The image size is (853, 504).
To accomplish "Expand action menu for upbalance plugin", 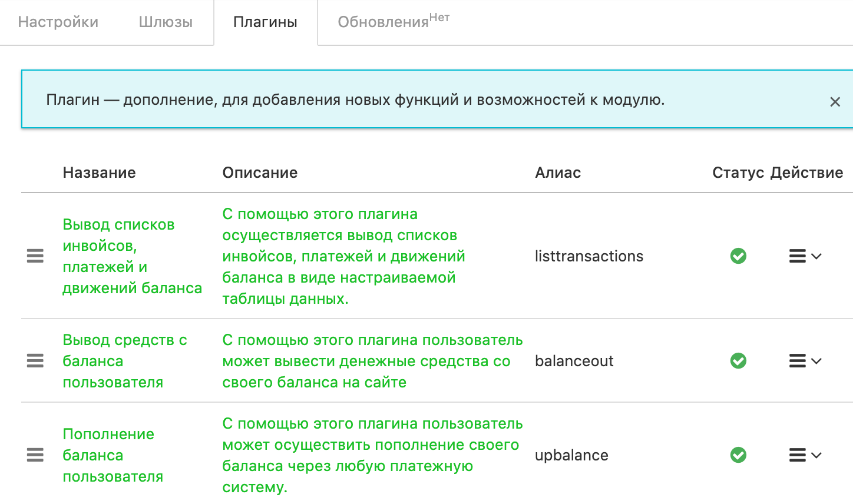I will pyautogui.click(x=805, y=455).
